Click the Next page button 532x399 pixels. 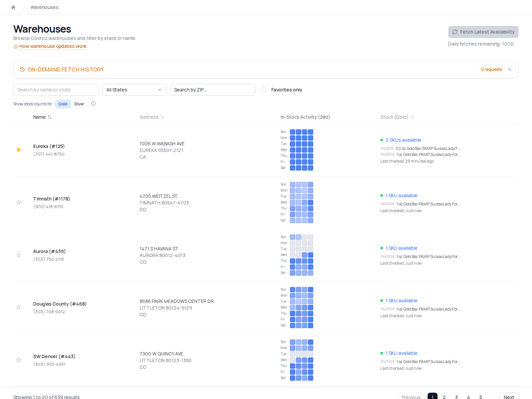click(x=509, y=396)
